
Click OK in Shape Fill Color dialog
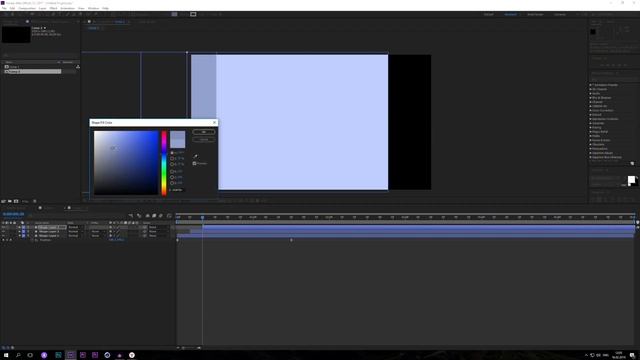[204, 132]
